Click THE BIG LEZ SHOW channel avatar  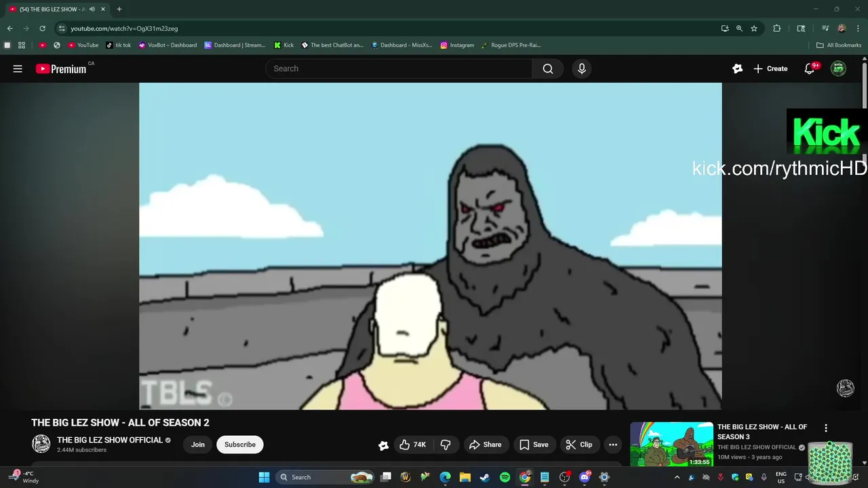41,444
